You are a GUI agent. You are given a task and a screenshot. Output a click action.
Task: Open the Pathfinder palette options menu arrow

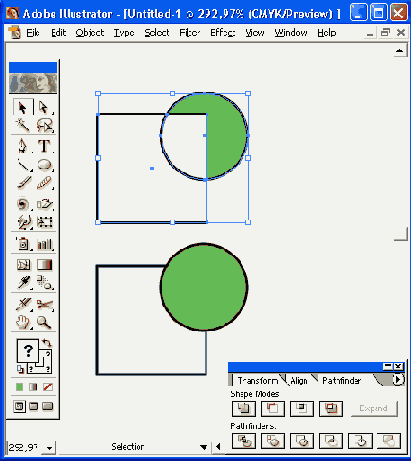(398, 380)
